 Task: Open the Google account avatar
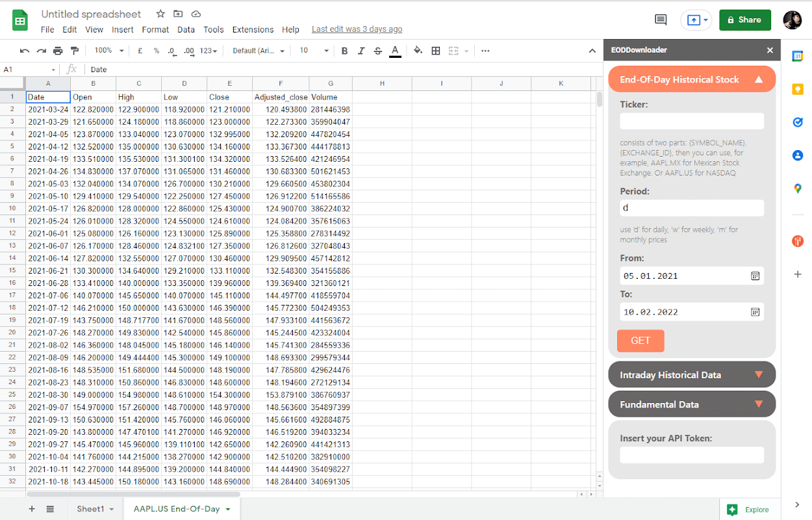pos(793,20)
